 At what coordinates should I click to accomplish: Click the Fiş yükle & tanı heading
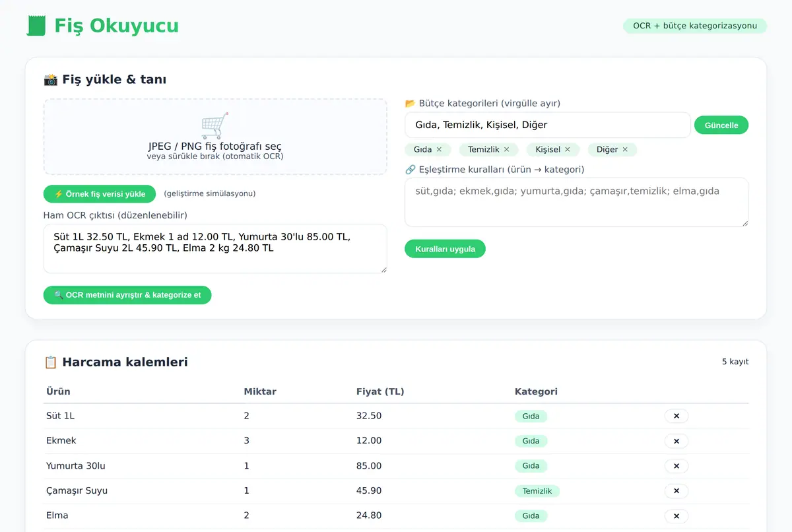coord(105,79)
